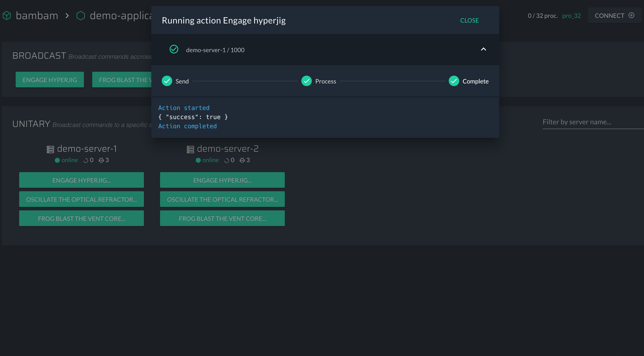This screenshot has height=356, width=644.
Task: Click the Complete step checkmark
Action: coord(454,81)
